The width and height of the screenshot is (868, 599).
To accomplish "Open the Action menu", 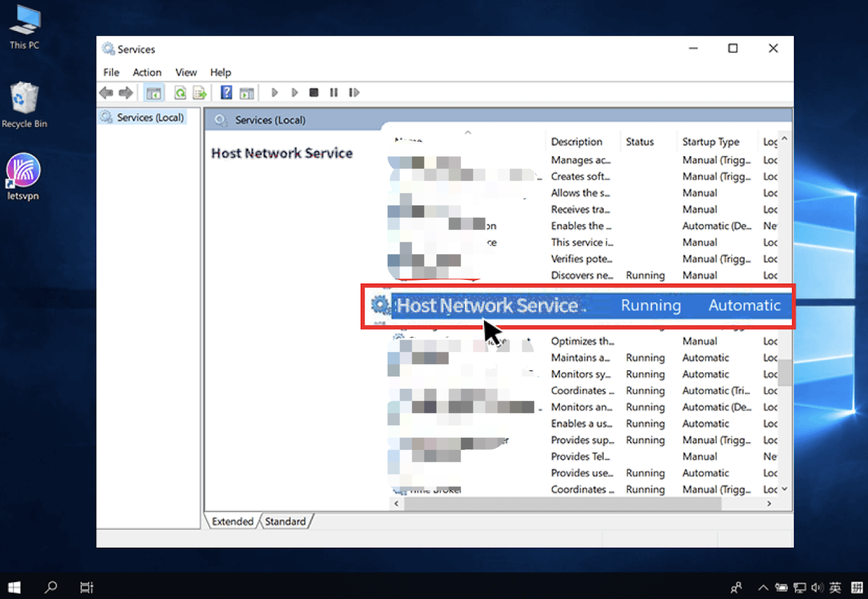I will (x=147, y=72).
